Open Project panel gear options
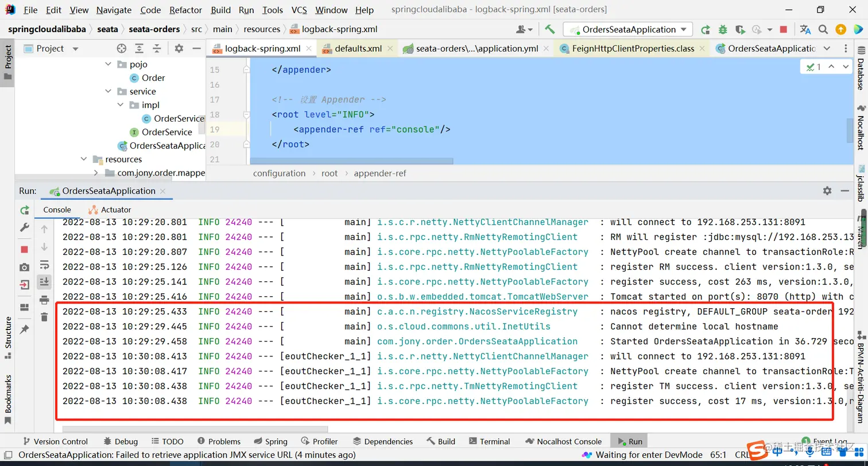 click(179, 48)
